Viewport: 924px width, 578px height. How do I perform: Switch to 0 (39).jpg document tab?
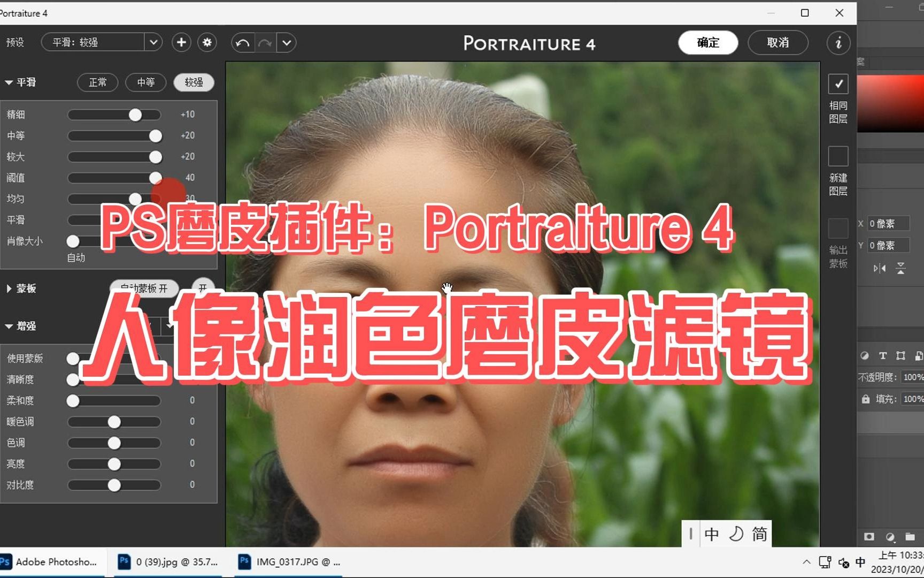[168, 562]
